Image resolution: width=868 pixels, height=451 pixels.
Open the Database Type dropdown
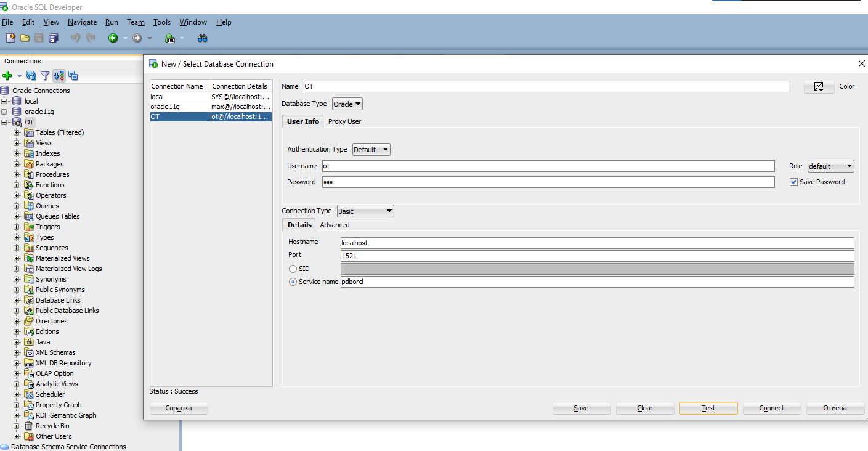pos(347,104)
